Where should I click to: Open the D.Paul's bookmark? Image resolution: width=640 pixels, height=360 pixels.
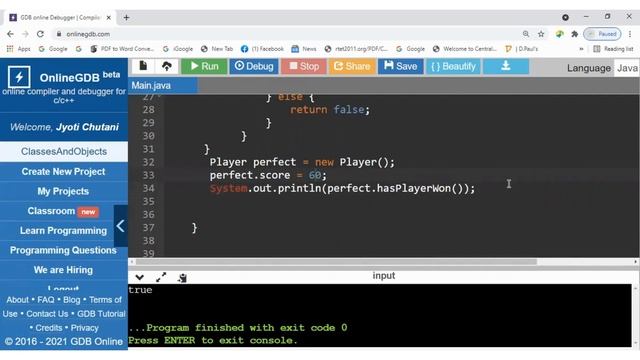click(522, 49)
